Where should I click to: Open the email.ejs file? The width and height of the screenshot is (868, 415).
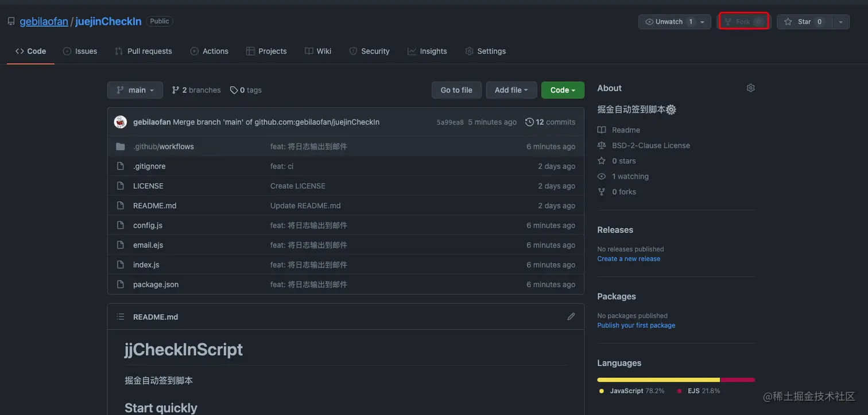click(x=148, y=245)
